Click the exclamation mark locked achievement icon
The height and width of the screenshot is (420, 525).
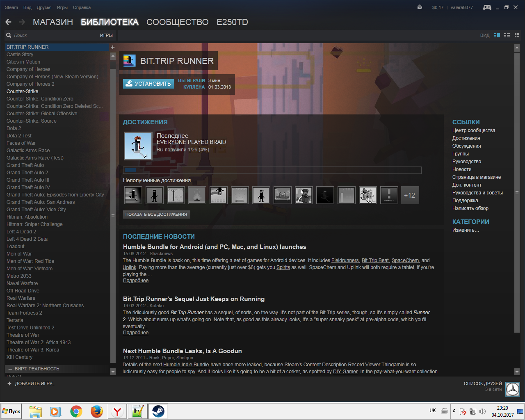point(389,195)
